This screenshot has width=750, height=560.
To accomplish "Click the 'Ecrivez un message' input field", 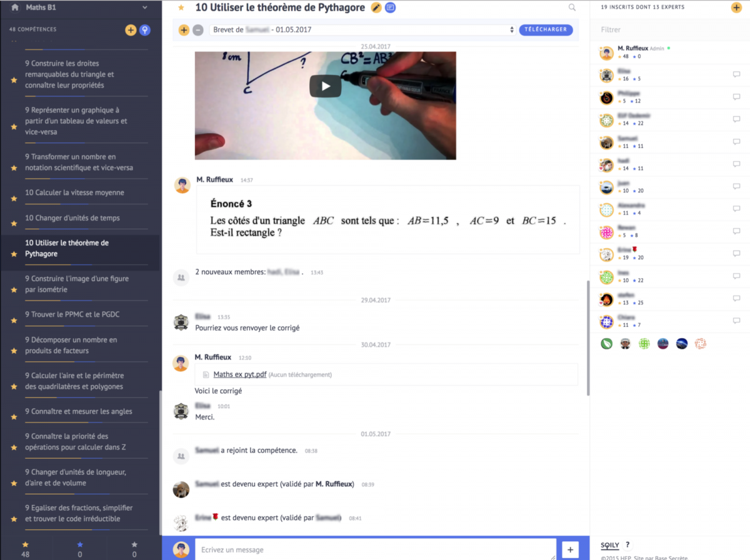I will [375, 549].
